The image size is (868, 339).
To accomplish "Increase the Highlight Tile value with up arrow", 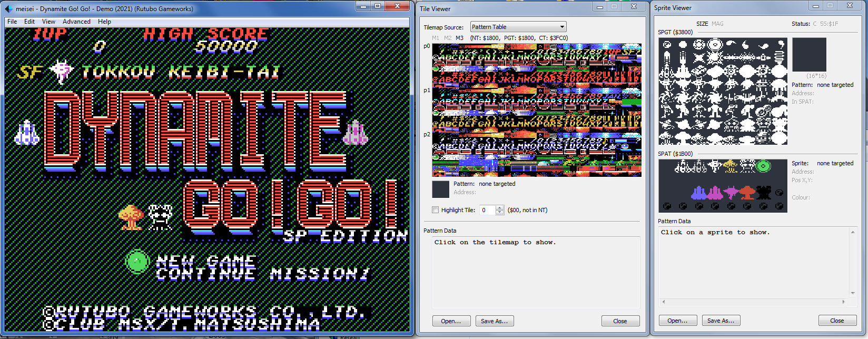I will tap(500, 208).
